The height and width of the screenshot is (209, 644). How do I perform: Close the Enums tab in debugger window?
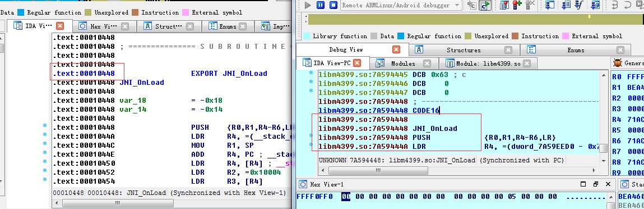coord(620,50)
